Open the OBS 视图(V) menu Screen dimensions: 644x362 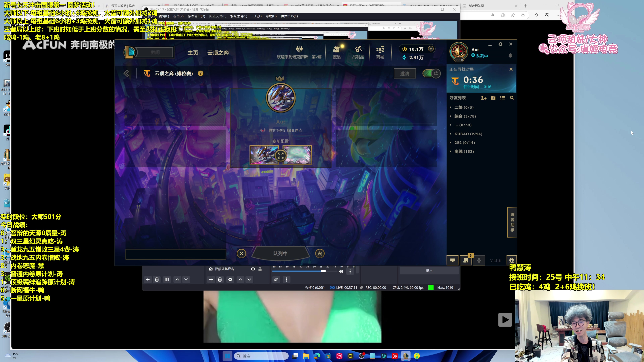coord(178,16)
